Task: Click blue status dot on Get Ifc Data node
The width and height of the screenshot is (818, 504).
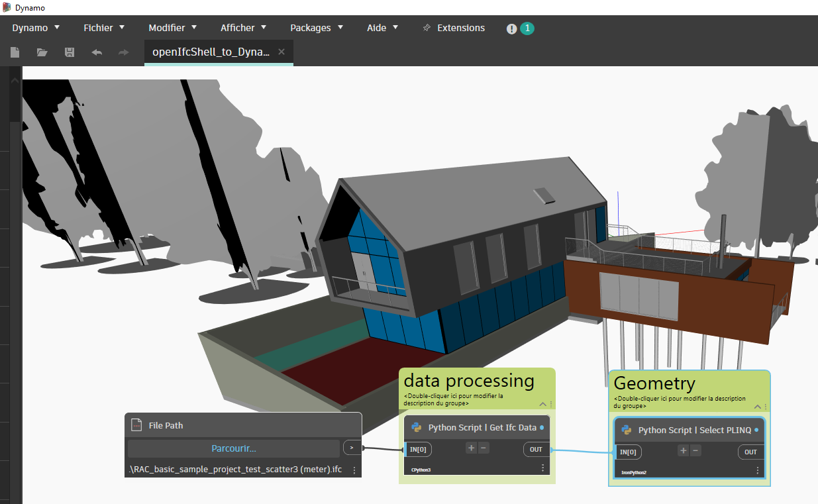Action: click(x=542, y=428)
